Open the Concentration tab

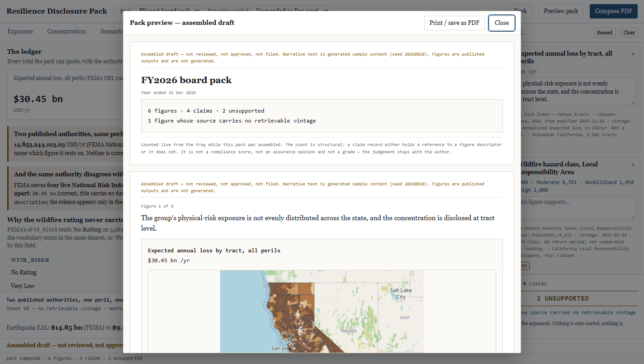tap(66, 31)
